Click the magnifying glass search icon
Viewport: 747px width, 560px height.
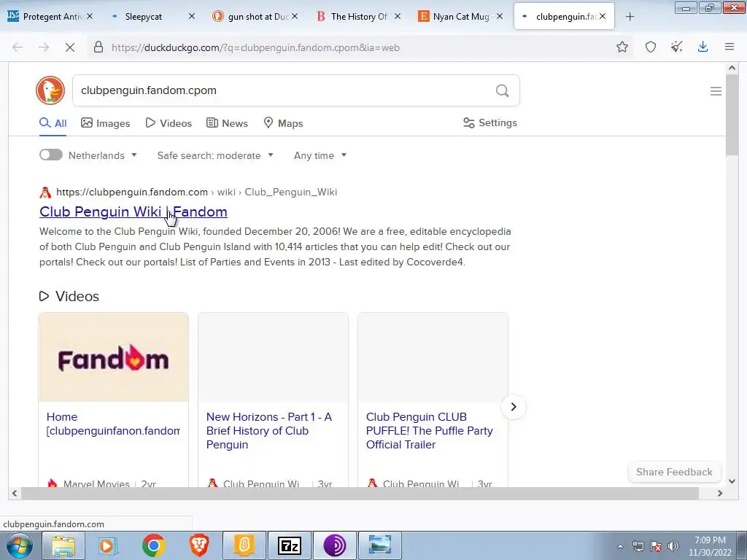pos(502,90)
